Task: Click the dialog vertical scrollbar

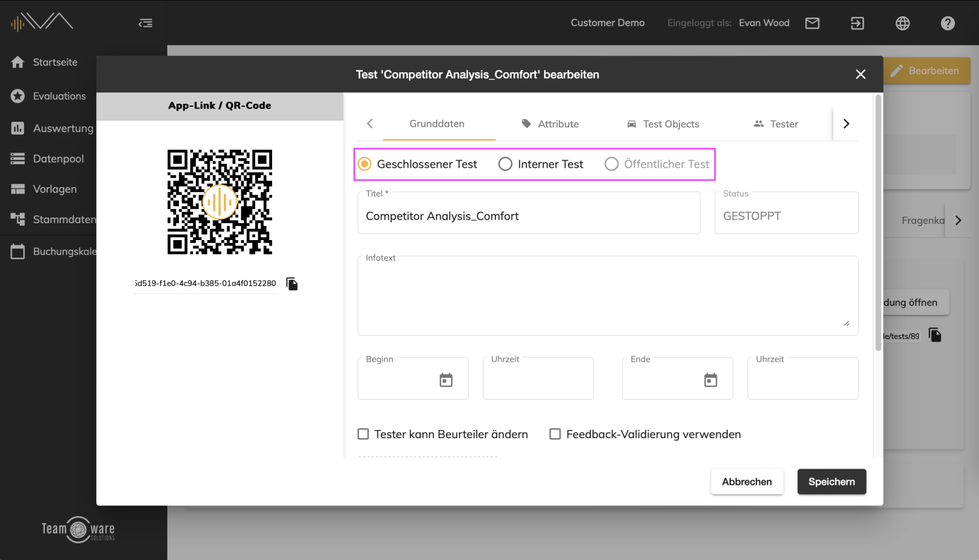Action: 878,223
